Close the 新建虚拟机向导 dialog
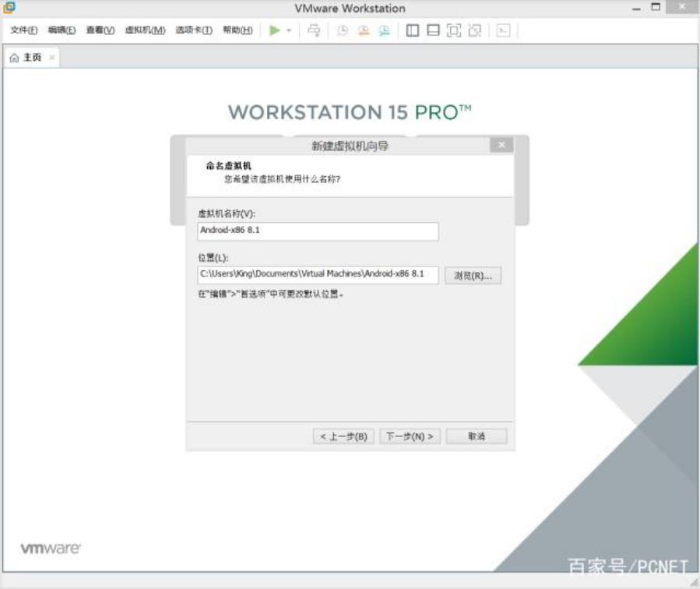 (501, 145)
